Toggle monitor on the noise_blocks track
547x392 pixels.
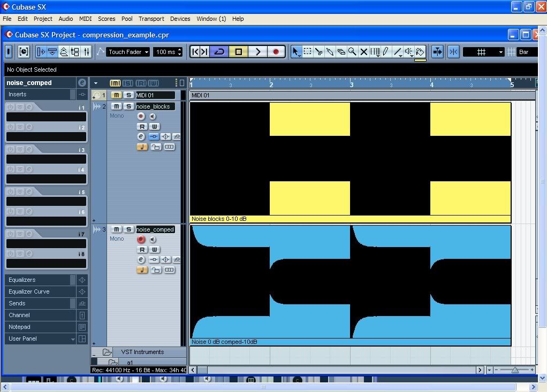point(153,116)
